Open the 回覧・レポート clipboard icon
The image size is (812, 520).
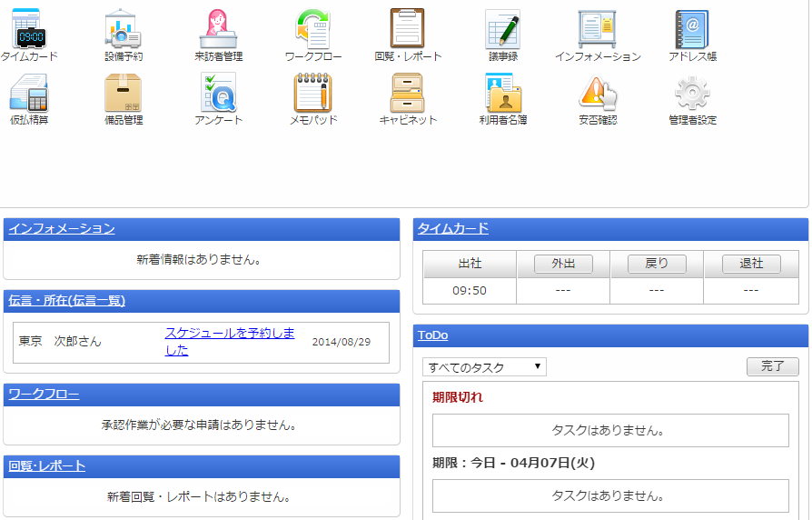click(408, 29)
